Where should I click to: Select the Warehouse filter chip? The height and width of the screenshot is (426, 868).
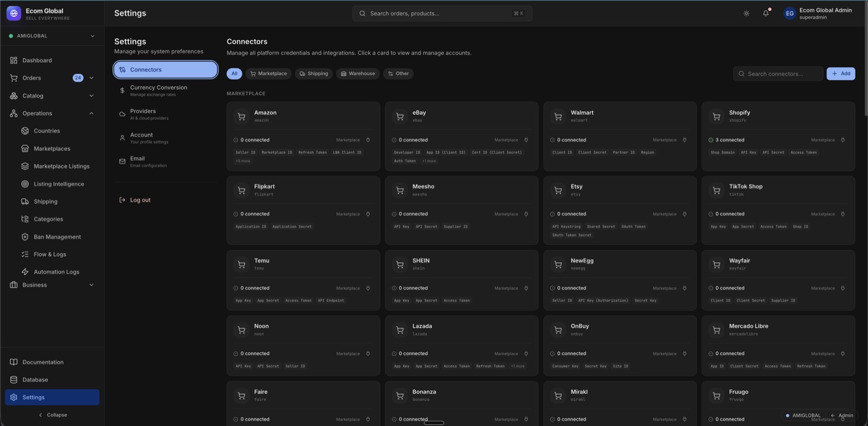point(357,74)
